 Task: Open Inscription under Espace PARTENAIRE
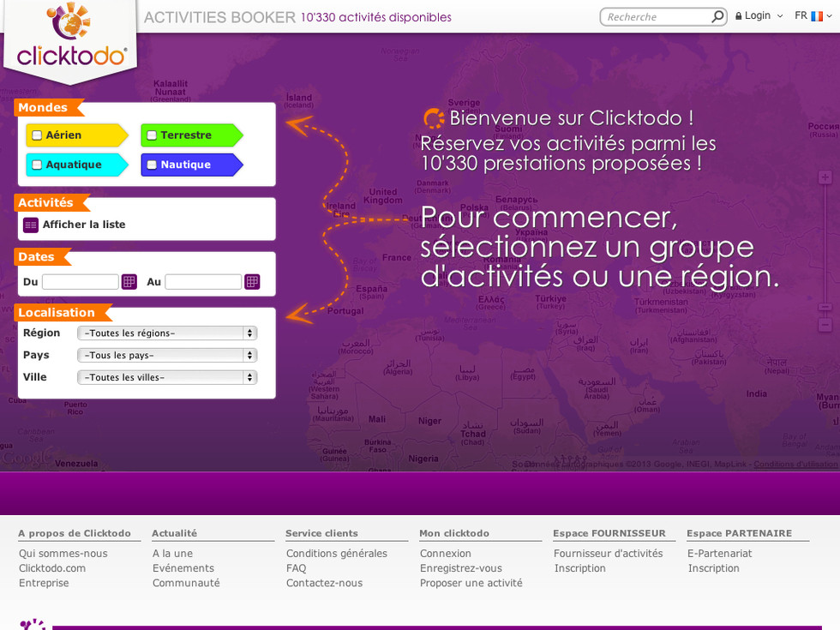[x=713, y=567]
